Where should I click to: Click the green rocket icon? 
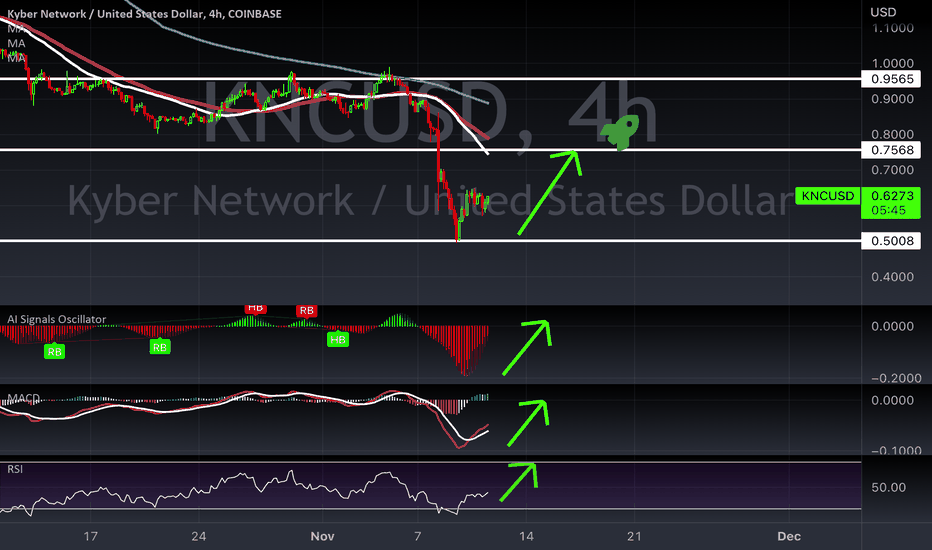point(620,131)
